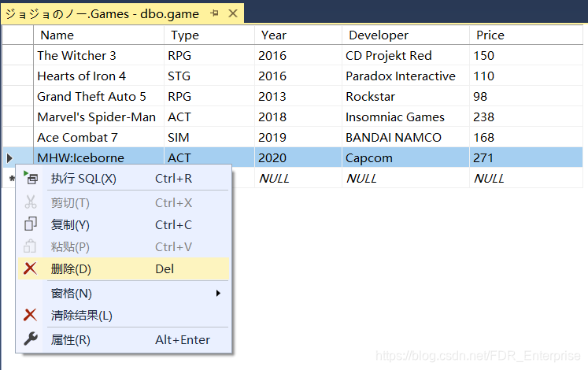Click the price cell '271'
This screenshot has height=370, width=588.
click(526, 157)
